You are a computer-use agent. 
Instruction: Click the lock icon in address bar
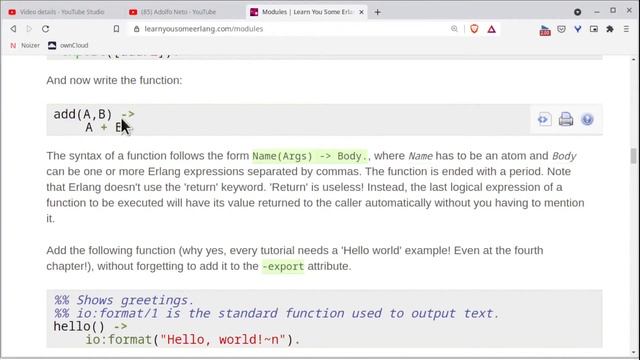(137, 29)
